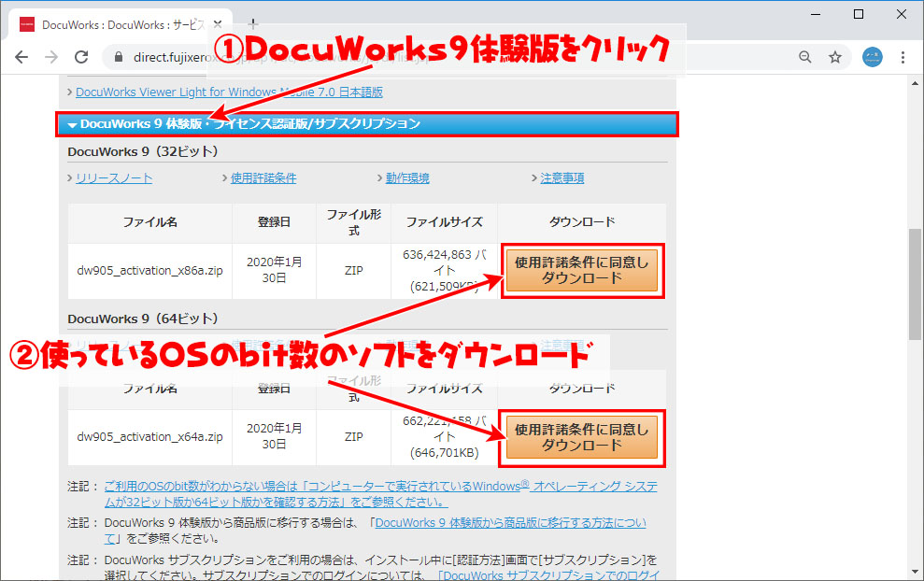Open the Chrome three-dot menu
The image size is (924, 581).
903,57
